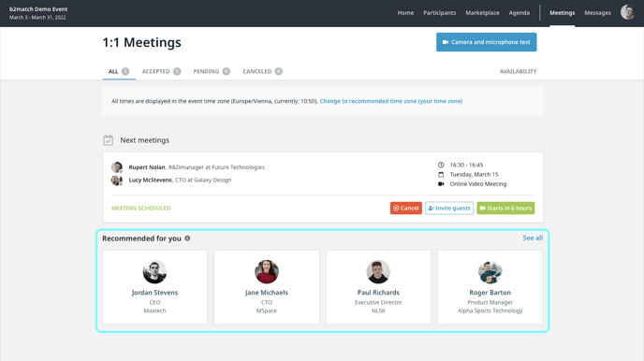Click Jordan Stevens' avatar photo
Screen dimensions: 644x361
click(x=154, y=271)
